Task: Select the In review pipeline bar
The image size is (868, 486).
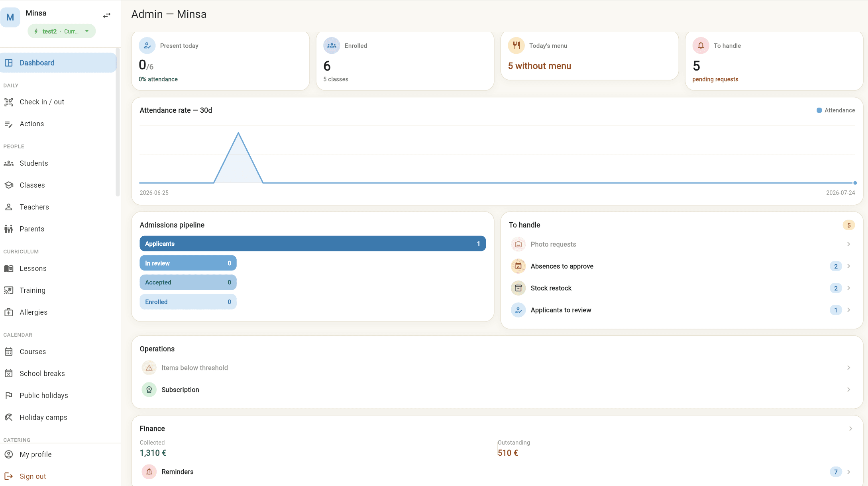Action: [x=188, y=263]
